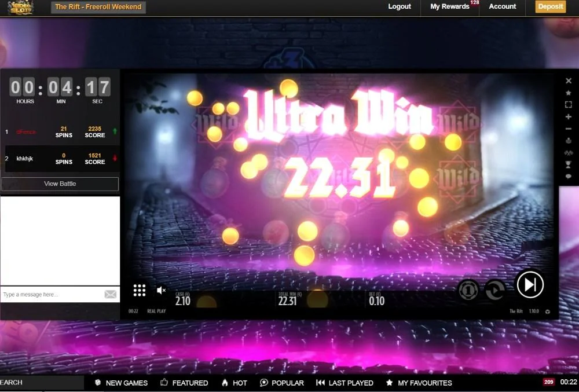Open chat via speech bubble icon
Viewport: 579px width, 392px height.
(x=569, y=177)
